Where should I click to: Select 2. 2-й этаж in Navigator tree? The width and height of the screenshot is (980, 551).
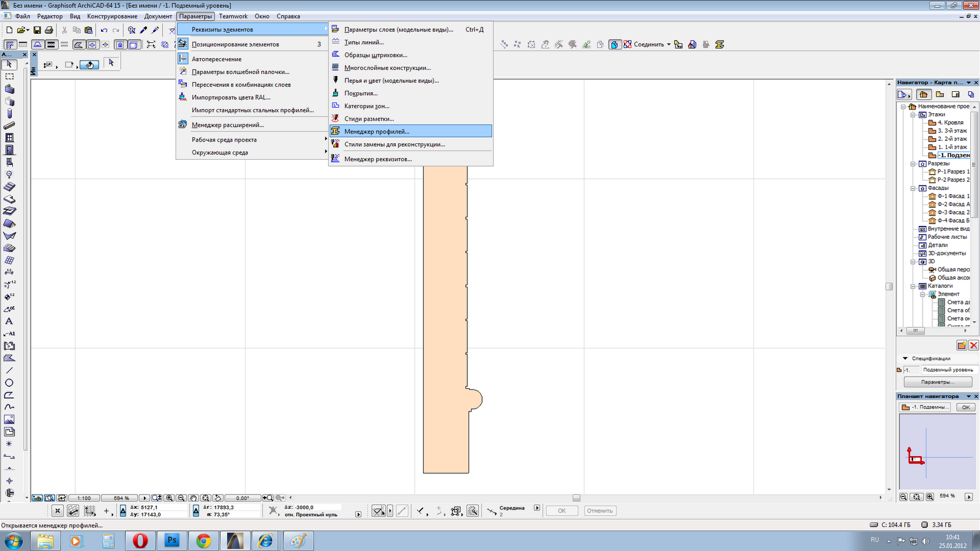point(952,139)
